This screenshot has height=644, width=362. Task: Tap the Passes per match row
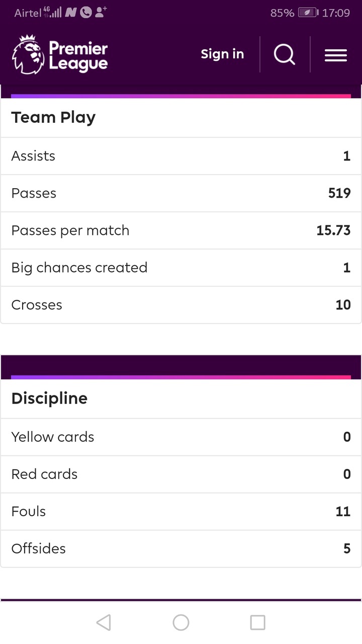(x=181, y=230)
